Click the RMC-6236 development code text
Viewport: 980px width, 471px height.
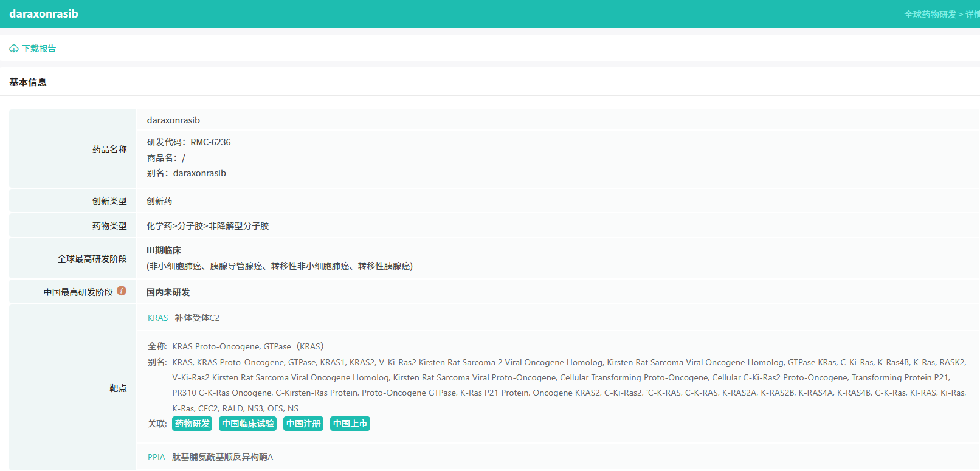[x=210, y=142]
